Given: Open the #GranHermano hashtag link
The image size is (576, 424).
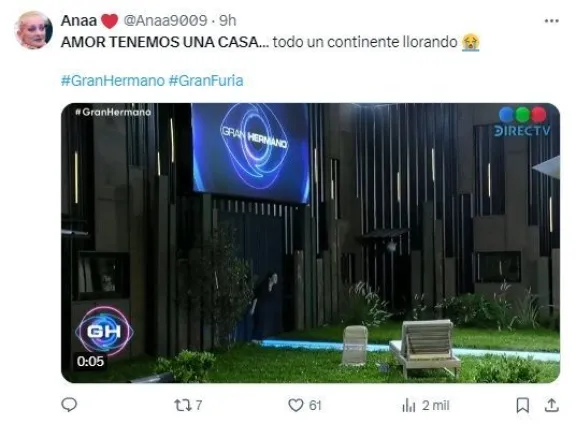Looking at the screenshot, I should pos(113,80).
